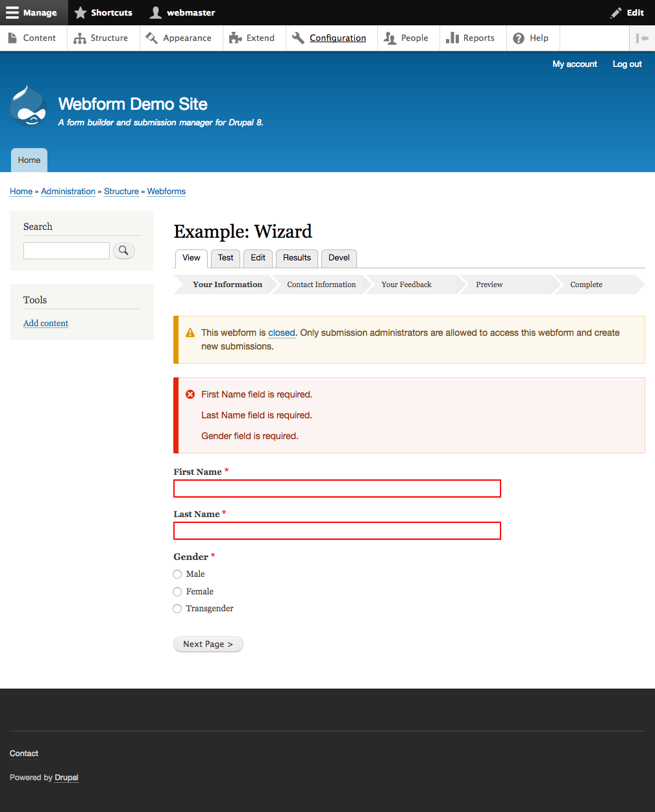
Task: Open the Configuration wrench icon
Action: (x=298, y=38)
